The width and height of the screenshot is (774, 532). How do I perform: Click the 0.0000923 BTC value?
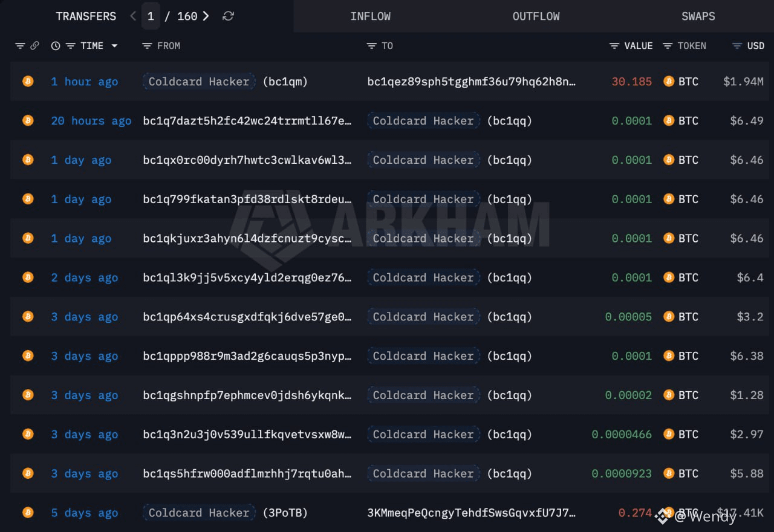pyautogui.click(x=622, y=474)
